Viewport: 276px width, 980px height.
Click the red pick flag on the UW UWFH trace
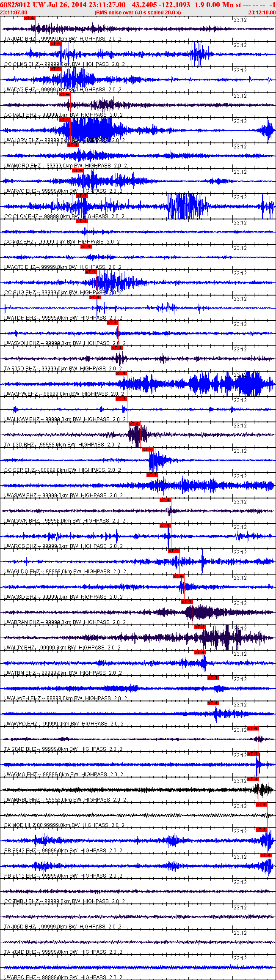[x=213, y=678]
